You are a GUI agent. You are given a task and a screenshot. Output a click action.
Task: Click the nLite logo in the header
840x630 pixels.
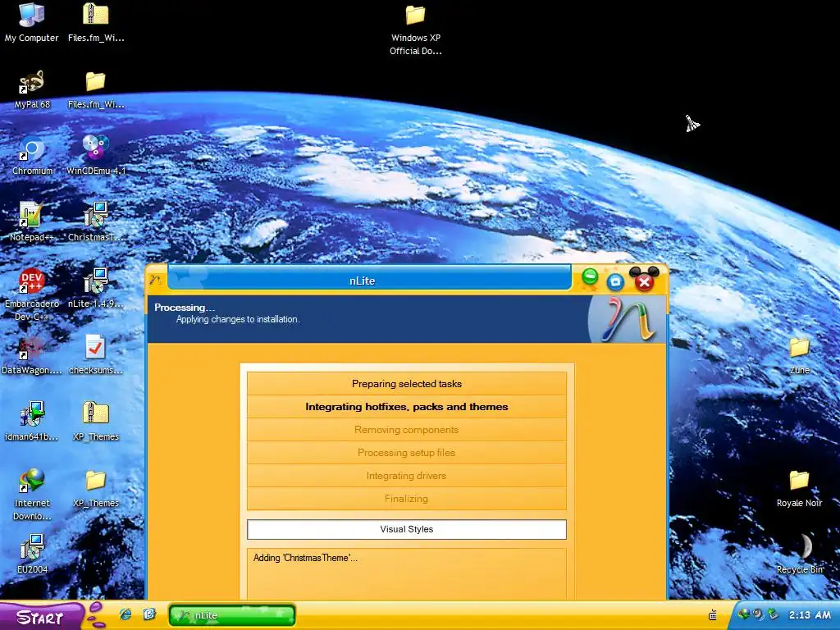pyautogui.click(x=628, y=321)
